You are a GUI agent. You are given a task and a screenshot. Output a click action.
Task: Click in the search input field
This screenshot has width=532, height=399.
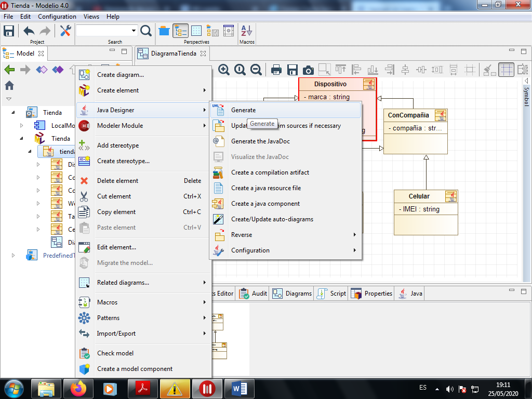point(103,31)
